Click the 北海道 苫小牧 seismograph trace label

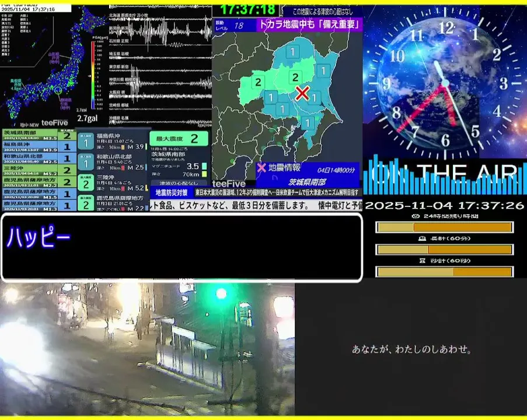128,15
